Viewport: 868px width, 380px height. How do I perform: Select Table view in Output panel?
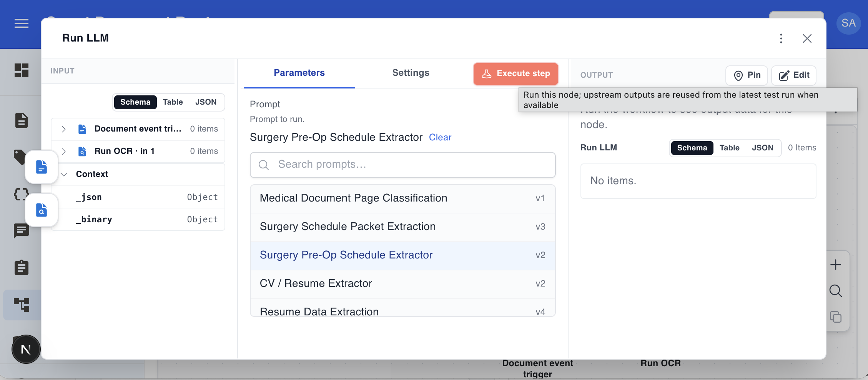point(730,148)
